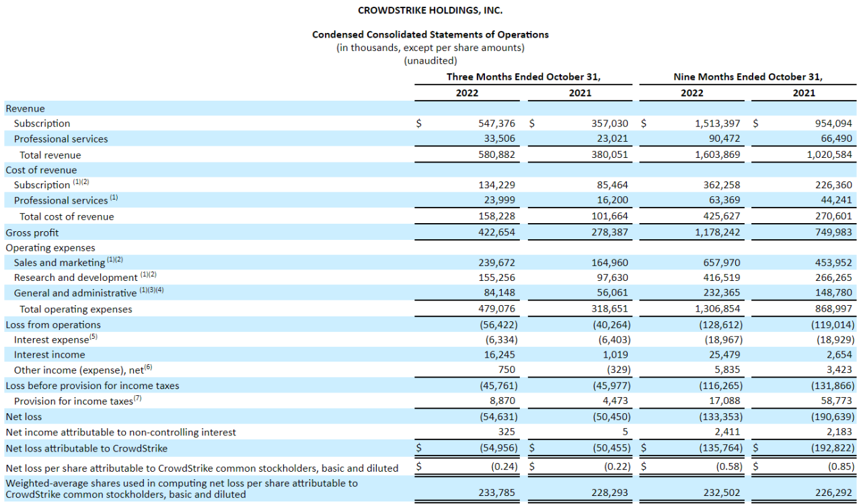Select professional services value 33,506
Viewport: 861px width, 504px height.
click(500, 138)
